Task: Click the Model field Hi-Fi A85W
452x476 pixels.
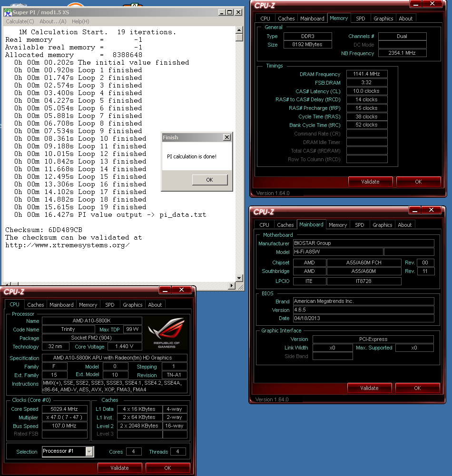Action: tap(338, 252)
